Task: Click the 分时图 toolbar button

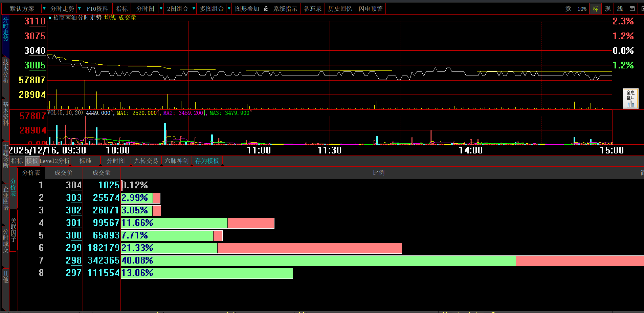Action: pos(145,9)
